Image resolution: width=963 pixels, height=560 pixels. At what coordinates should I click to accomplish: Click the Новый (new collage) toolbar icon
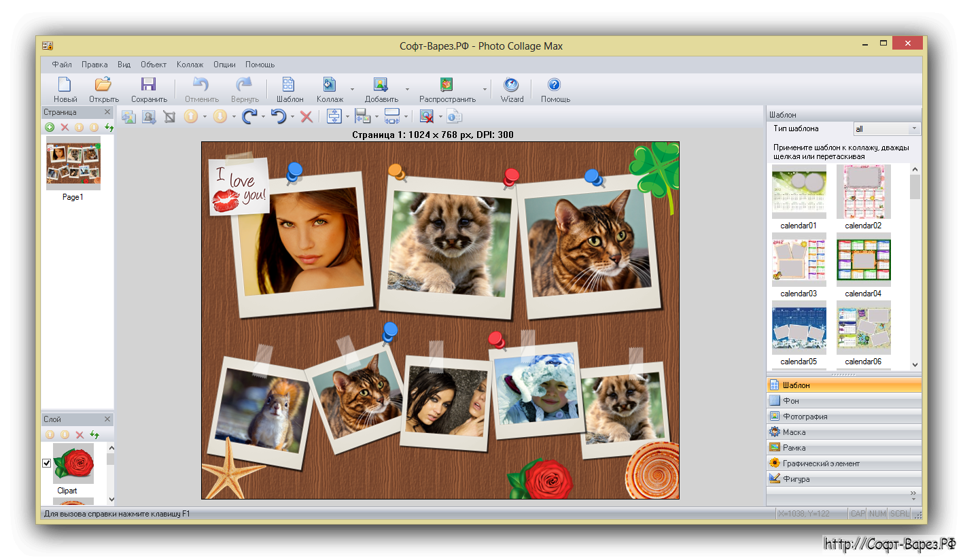tap(65, 84)
